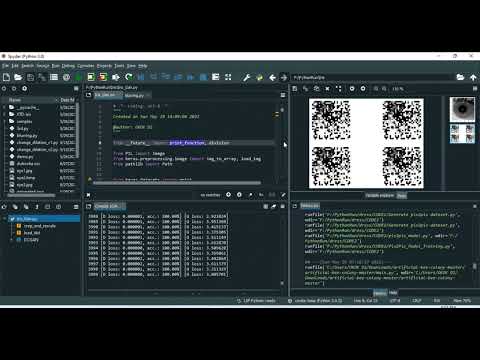Click the conda base environment status entry
Viewport: 480px width, 360px height.
pos(315,301)
